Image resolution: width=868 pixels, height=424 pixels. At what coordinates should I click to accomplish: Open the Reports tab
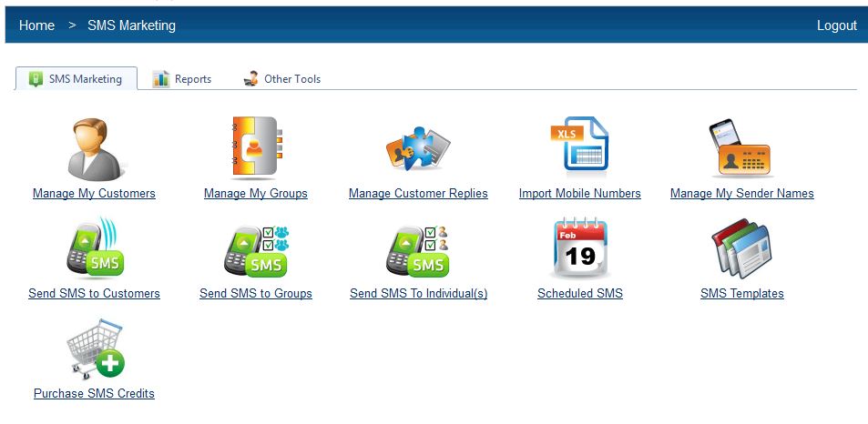point(182,79)
